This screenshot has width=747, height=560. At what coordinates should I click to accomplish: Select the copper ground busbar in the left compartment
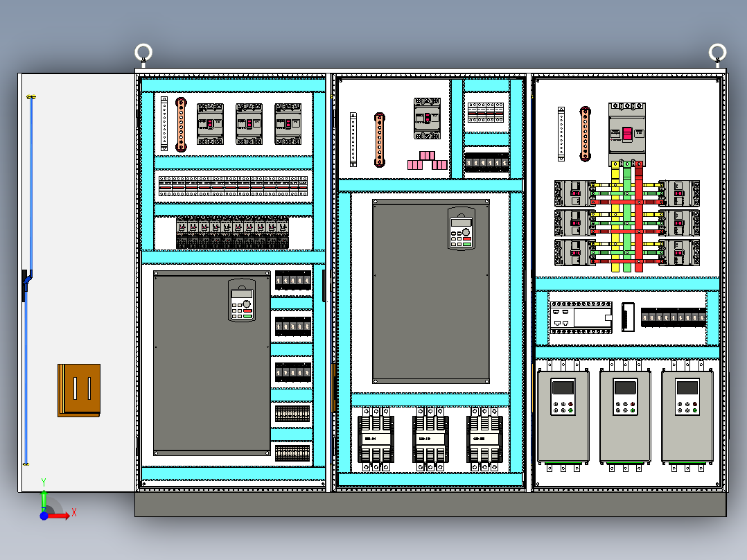(181, 125)
